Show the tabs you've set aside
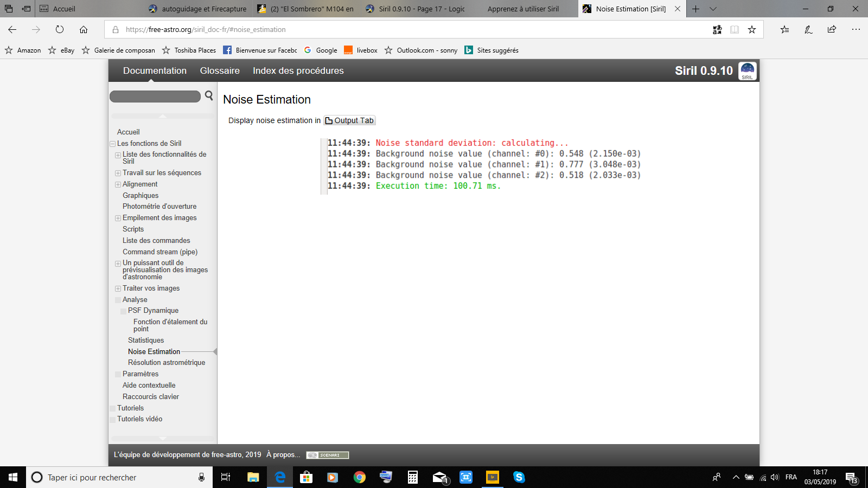The width and height of the screenshot is (868, 488). click(9, 9)
